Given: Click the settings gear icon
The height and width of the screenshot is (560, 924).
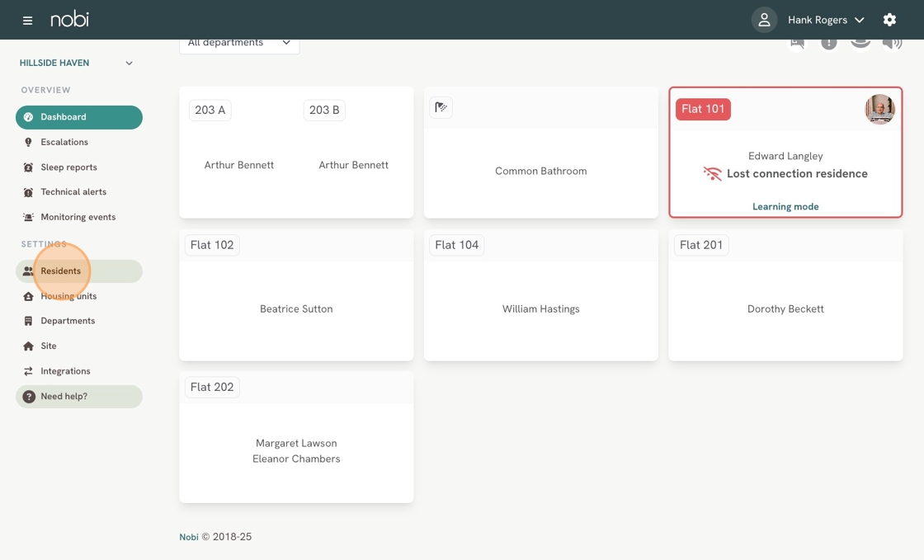Looking at the screenshot, I should pyautogui.click(x=889, y=20).
